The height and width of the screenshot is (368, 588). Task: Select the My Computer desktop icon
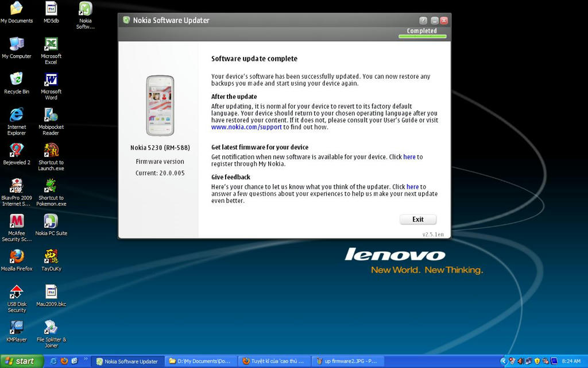click(x=17, y=48)
